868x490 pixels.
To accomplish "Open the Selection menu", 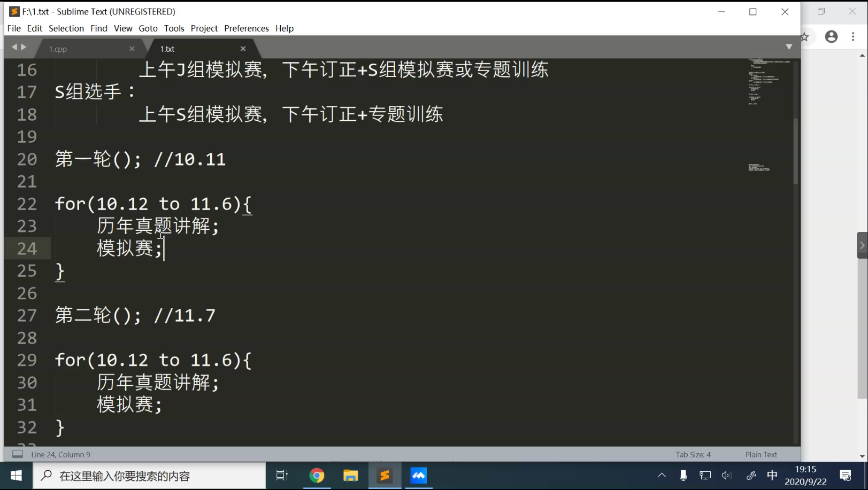I will [66, 28].
